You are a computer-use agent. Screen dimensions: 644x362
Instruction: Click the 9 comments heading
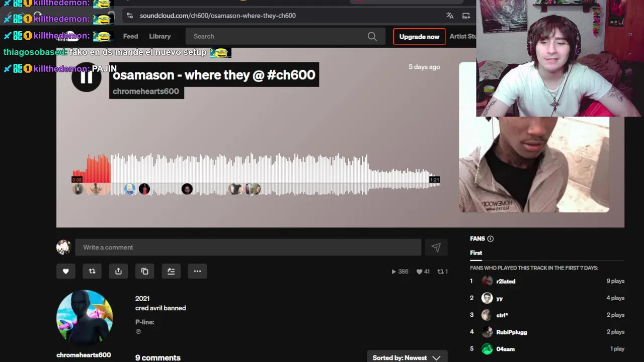157,357
